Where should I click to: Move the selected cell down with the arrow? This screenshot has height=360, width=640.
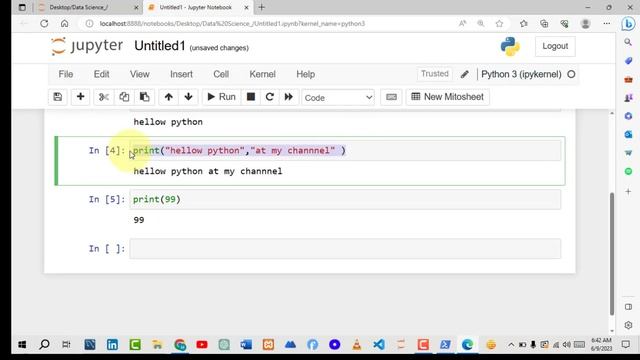click(x=188, y=97)
